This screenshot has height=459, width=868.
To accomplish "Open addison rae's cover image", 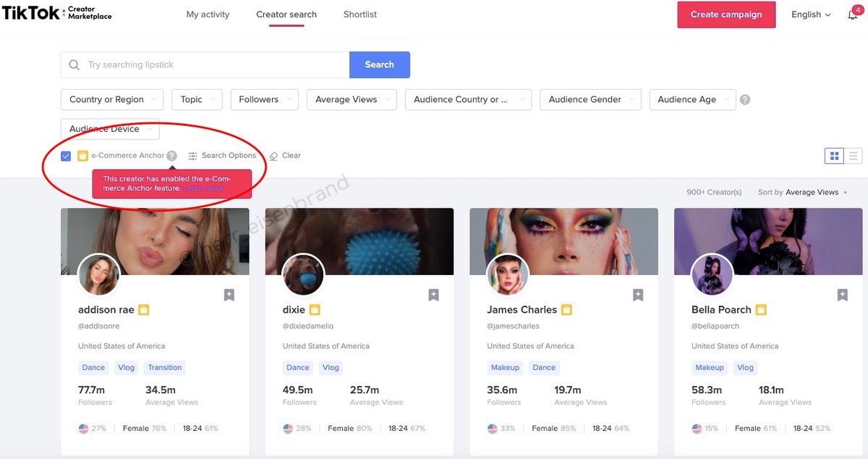I will click(x=155, y=241).
